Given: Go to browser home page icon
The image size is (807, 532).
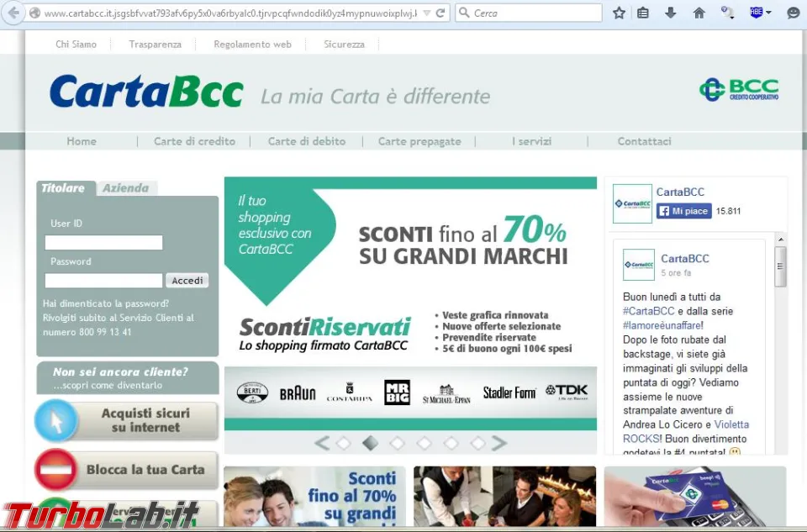Looking at the screenshot, I should [699, 13].
